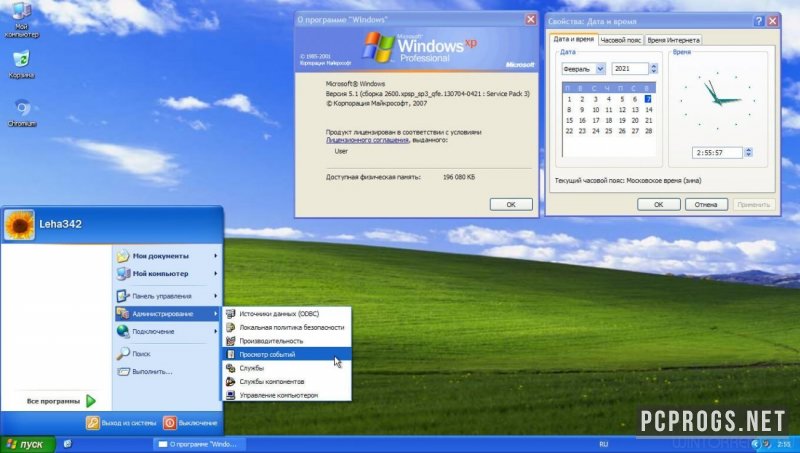The width and height of the screenshot is (800, 453).
Task: Open Источники данных (ODBC) submenu item
Action: tap(287, 314)
